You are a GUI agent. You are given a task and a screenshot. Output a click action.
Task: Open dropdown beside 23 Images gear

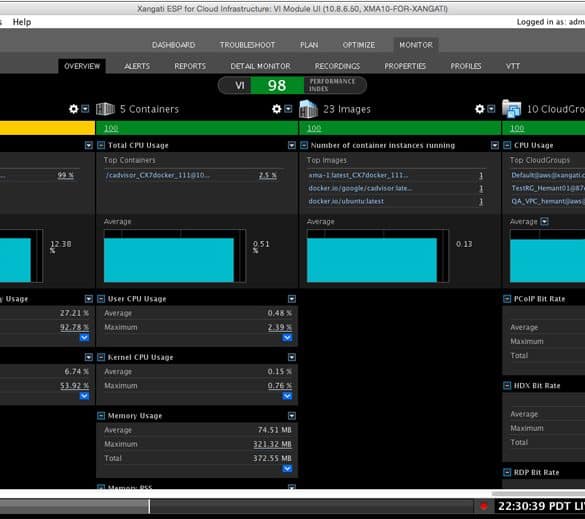(x=491, y=109)
